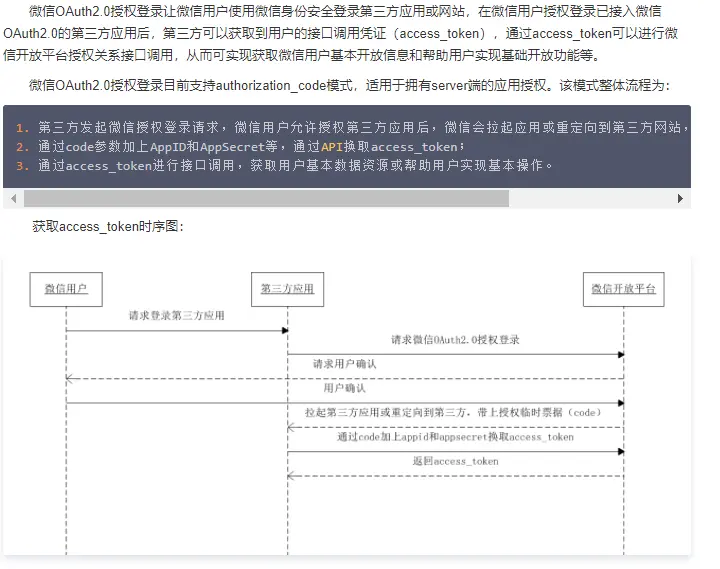This screenshot has width=720, height=569.
Task: Click the code block's left scroll arrow
Action: 13,198
